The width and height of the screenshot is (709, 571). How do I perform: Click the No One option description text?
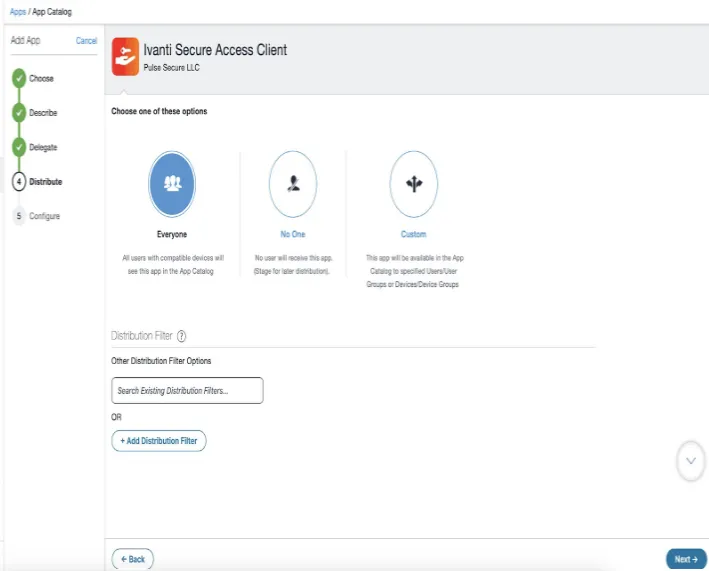pyautogui.click(x=293, y=264)
